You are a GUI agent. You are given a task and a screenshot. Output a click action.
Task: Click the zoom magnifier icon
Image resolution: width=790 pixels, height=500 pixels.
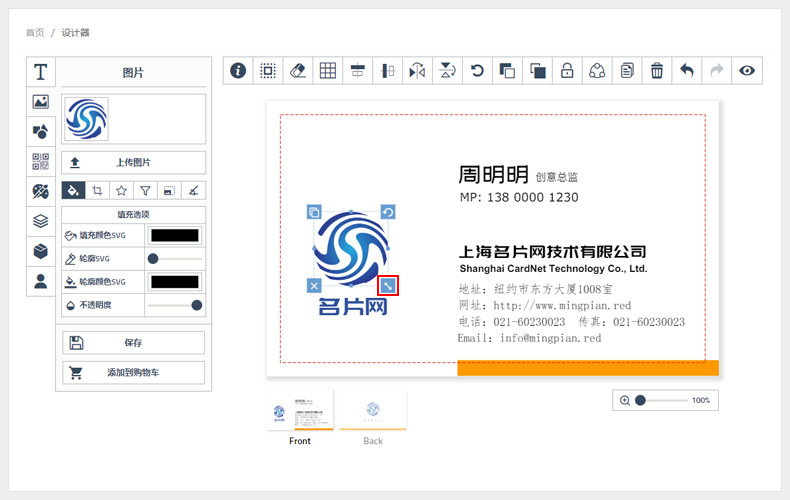(625, 400)
